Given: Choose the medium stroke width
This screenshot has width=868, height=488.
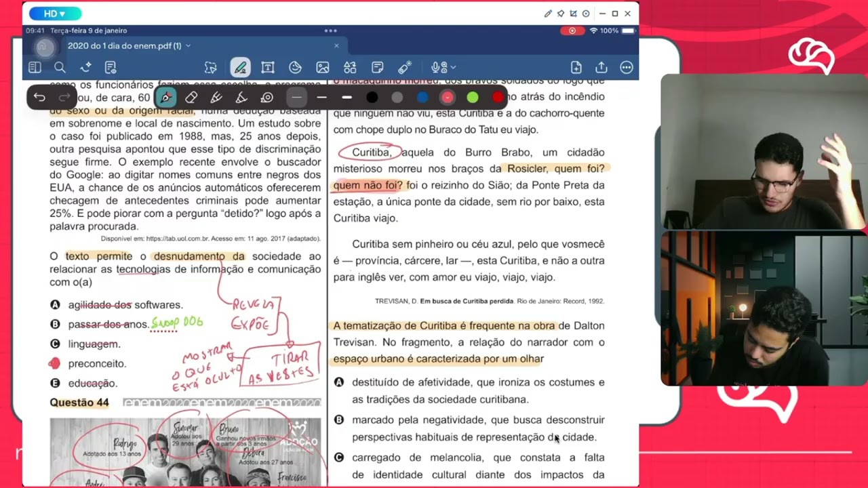Looking at the screenshot, I should [321, 98].
